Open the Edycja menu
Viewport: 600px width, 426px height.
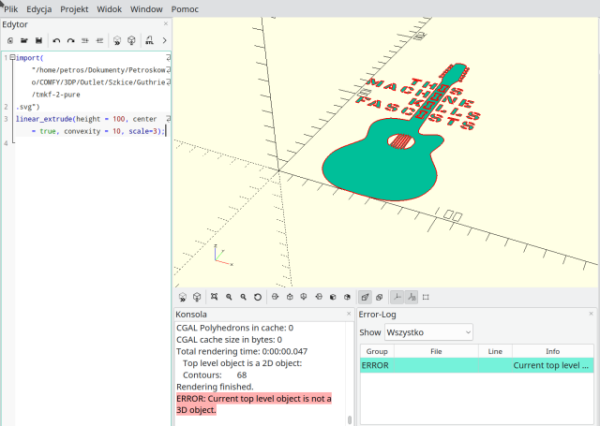click(39, 9)
